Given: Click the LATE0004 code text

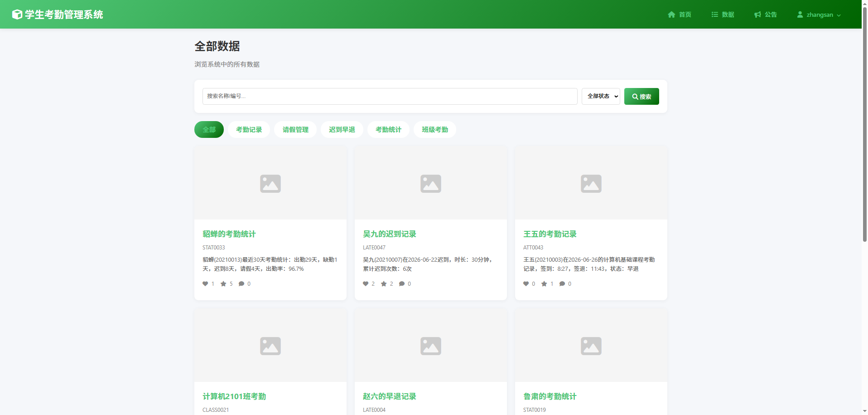Looking at the screenshot, I should tap(374, 410).
